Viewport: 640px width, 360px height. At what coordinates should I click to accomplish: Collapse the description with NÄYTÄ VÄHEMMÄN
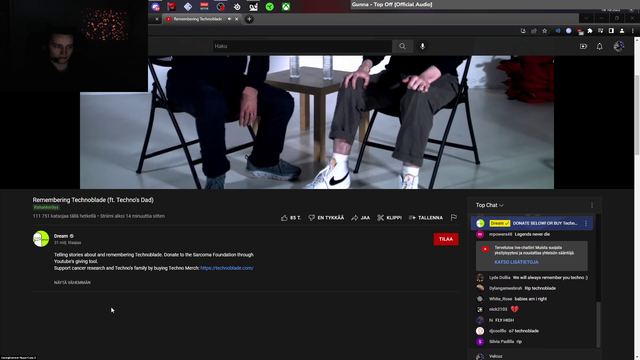72,282
